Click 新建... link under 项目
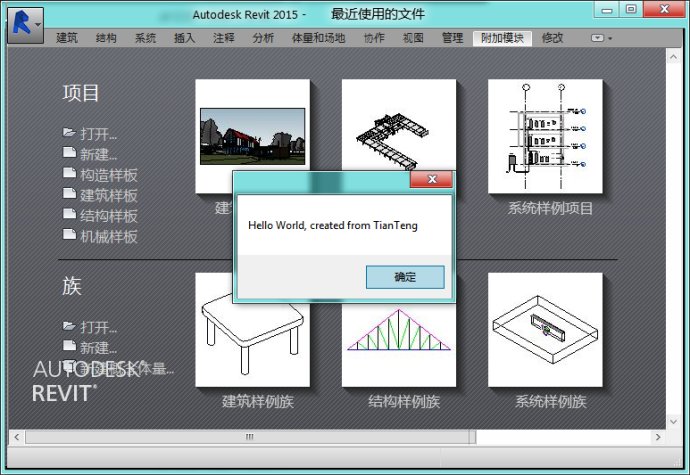Image resolution: width=690 pixels, height=475 pixels. (99, 155)
